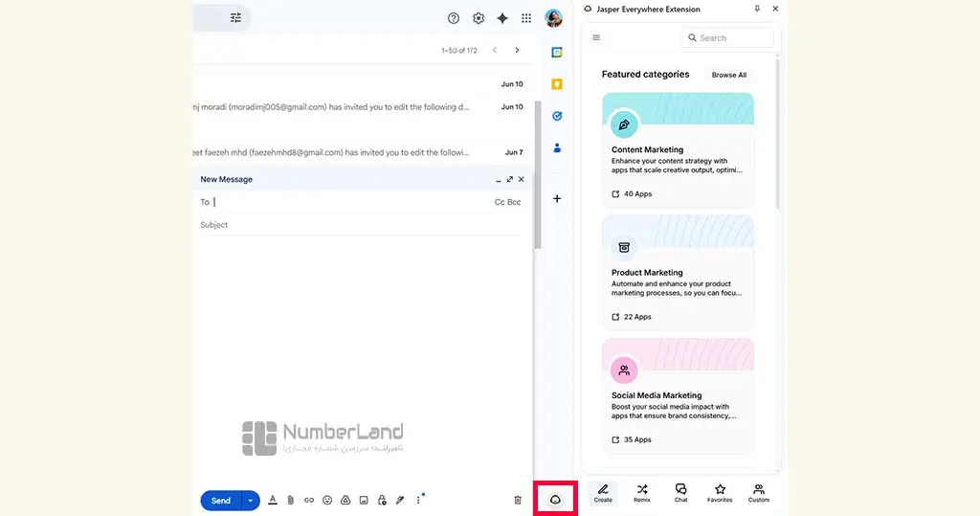Open the Gmail support help icon
Viewport: 980px width, 516px height.
click(x=453, y=19)
